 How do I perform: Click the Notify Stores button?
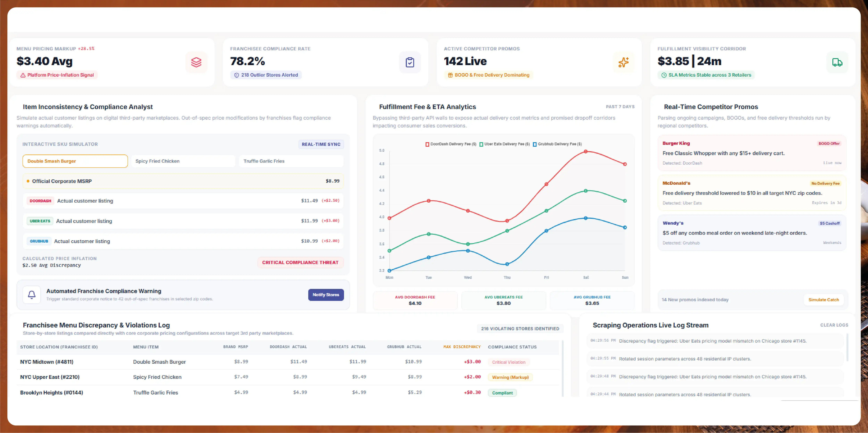(326, 295)
